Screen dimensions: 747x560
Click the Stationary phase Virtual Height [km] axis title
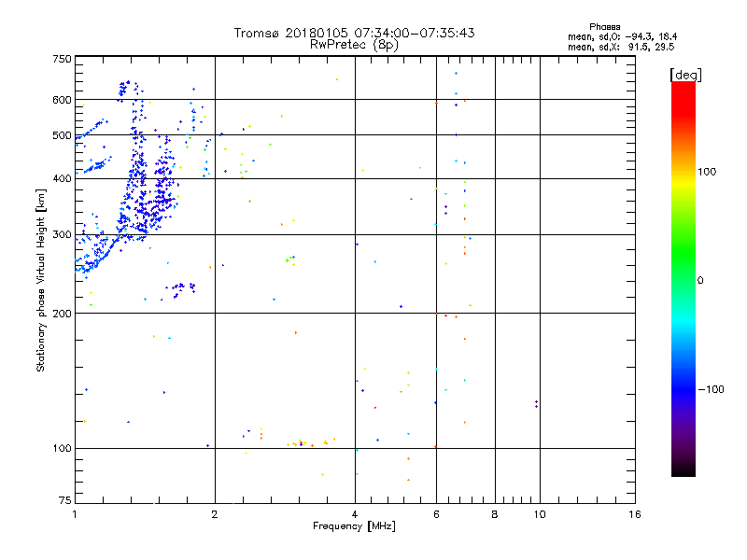41,281
